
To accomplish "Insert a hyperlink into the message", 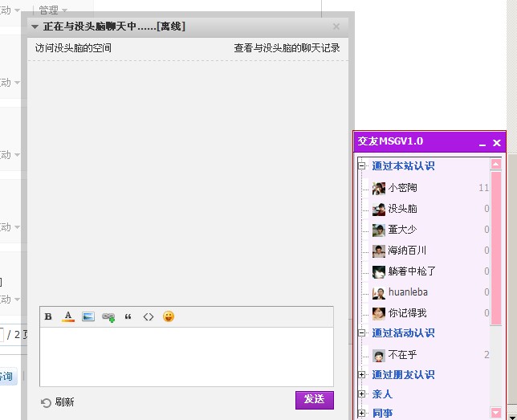I will 108,317.
